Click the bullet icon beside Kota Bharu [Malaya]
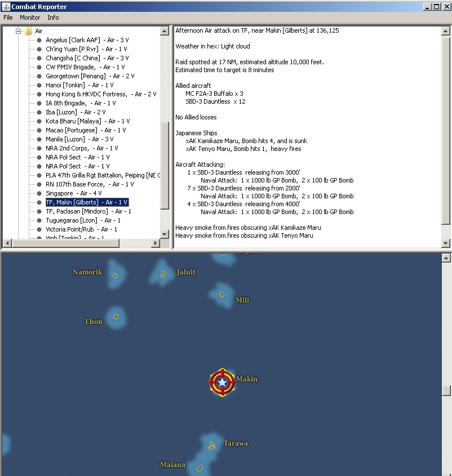 (39, 121)
